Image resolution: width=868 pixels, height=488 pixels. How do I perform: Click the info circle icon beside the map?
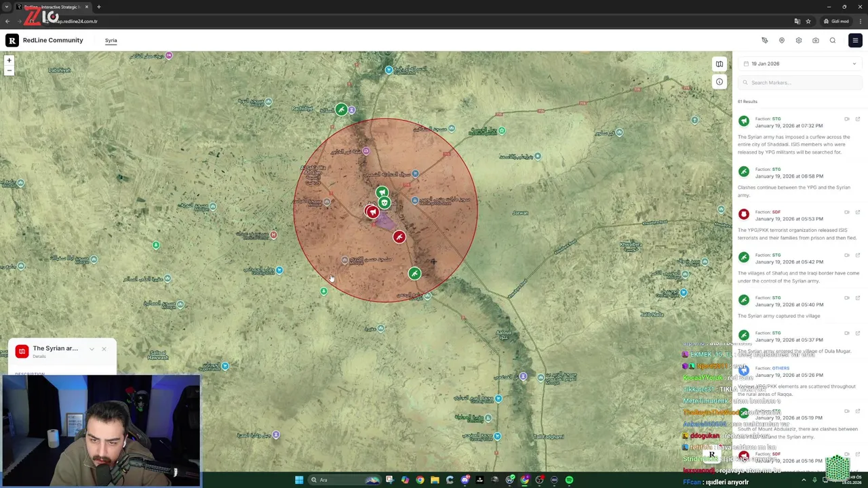[x=719, y=82]
